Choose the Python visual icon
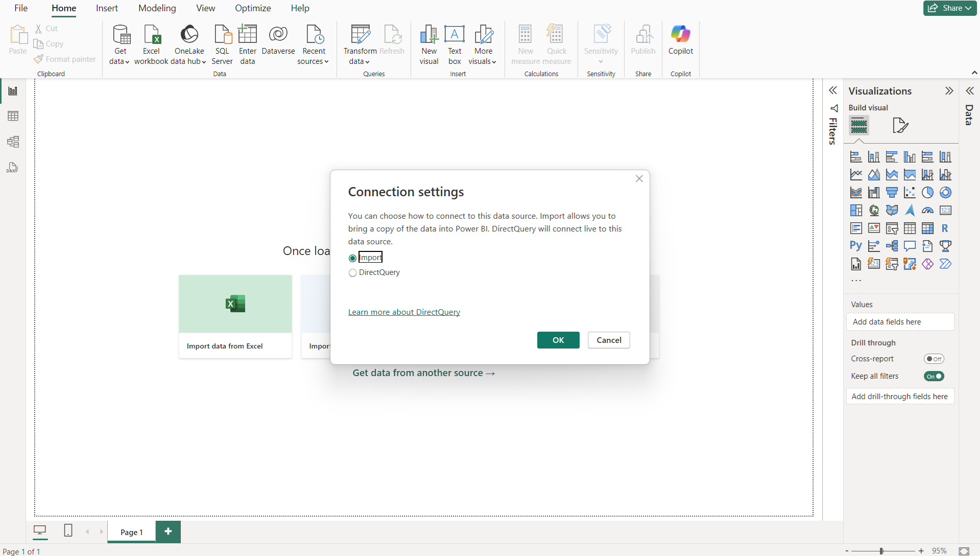This screenshot has height=556, width=980. [856, 246]
